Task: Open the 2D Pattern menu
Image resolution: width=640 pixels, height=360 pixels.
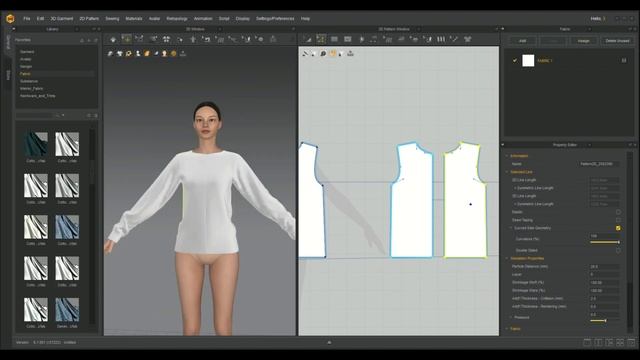Action: coord(89,19)
